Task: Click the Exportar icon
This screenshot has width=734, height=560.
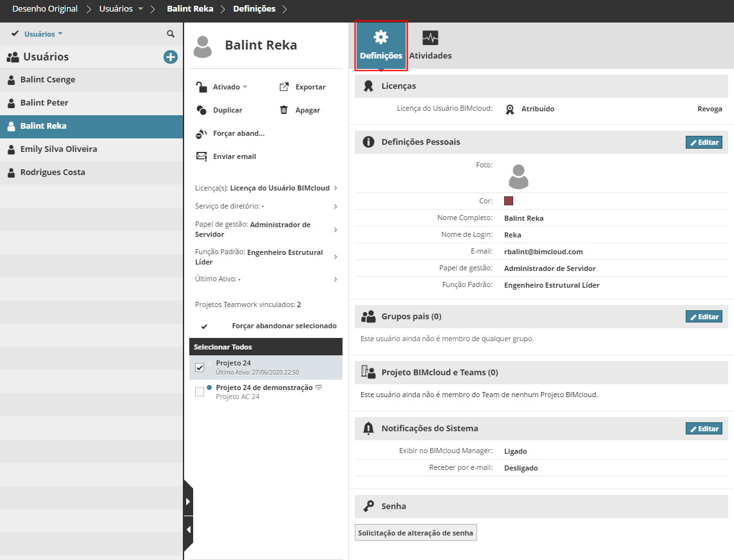Action: (x=284, y=87)
